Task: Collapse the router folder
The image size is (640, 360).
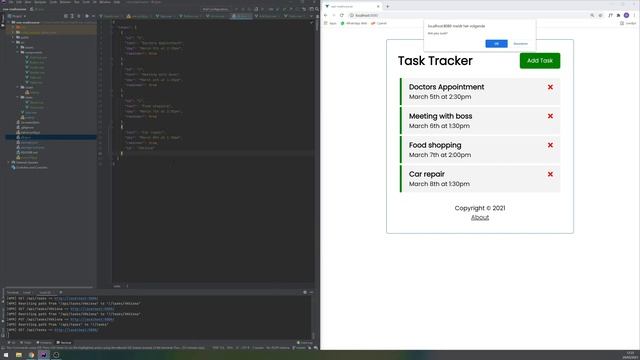Action: point(18,87)
